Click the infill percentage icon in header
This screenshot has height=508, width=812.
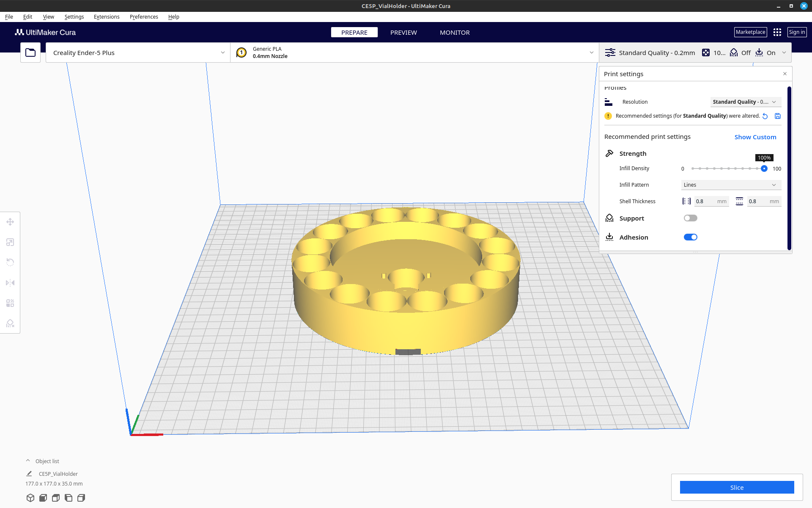706,52
